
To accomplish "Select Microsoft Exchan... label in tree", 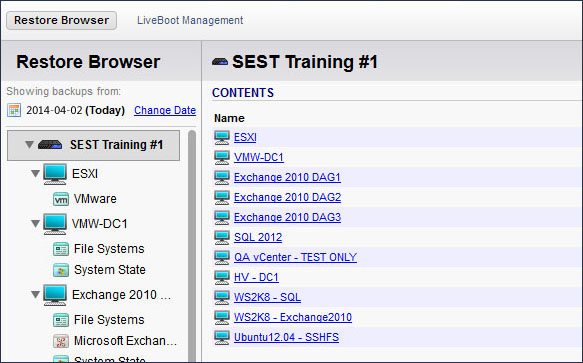I will coord(125,341).
